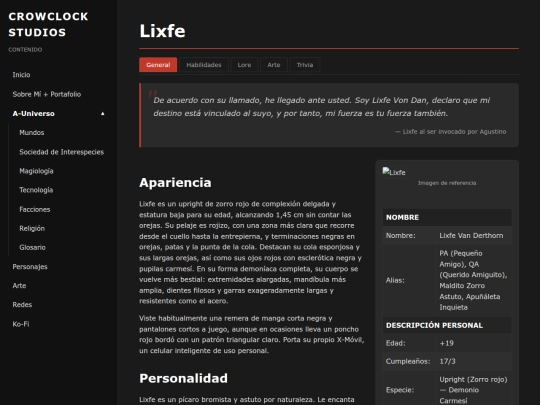Switch to the Lore tab
This screenshot has height=405, width=540.
click(x=244, y=65)
